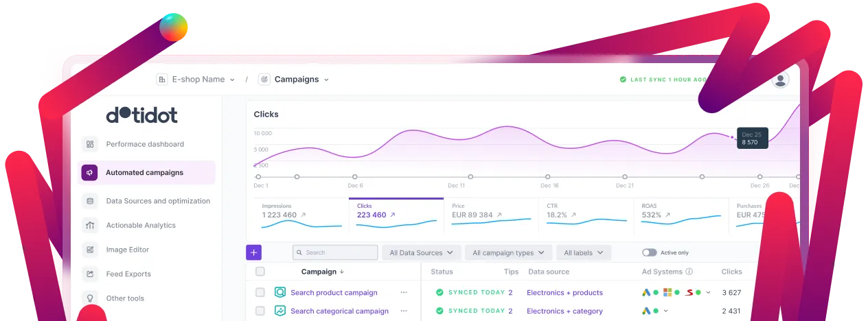The image size is (868, 321).
Task: Open the All labels filter
Action: (584, 252)
